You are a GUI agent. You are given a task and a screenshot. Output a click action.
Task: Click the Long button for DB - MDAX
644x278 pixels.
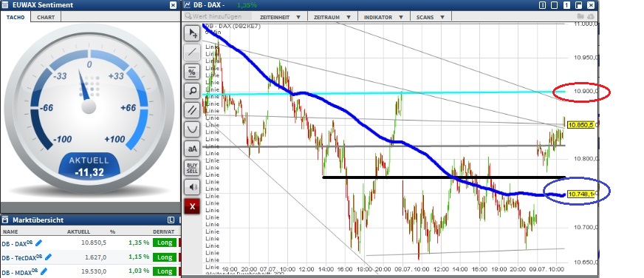point(165,271)
